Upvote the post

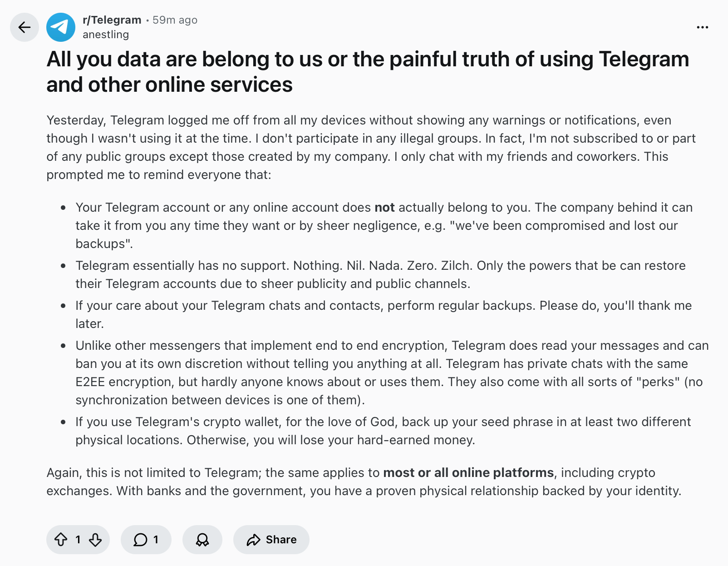pos(61,540)
